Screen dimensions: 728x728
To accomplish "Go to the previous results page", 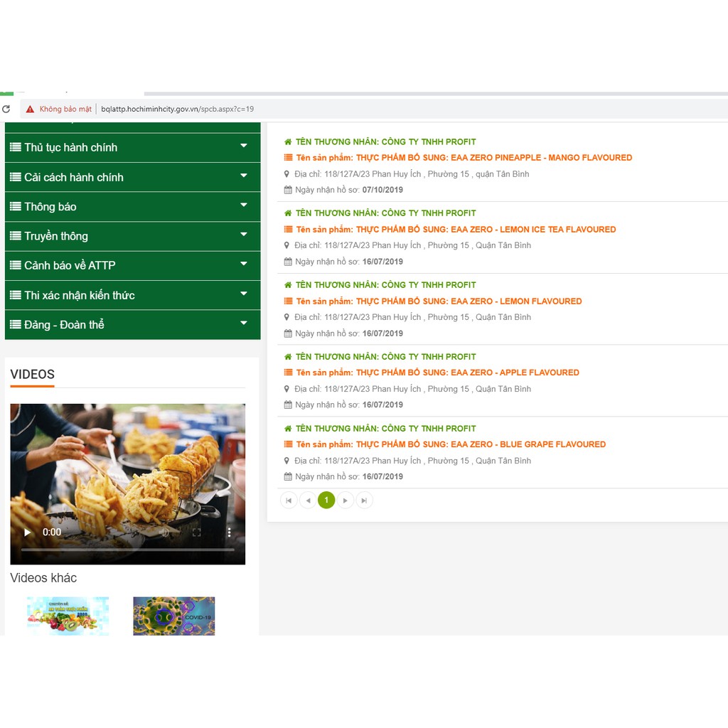I will pyautogui.click(x=308, y=500).
